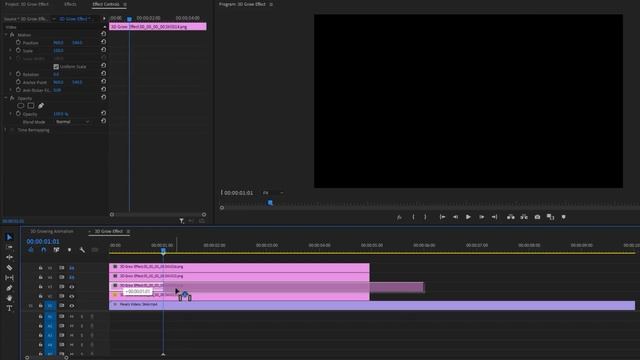Click the Mark Out button

pos(425,217)
